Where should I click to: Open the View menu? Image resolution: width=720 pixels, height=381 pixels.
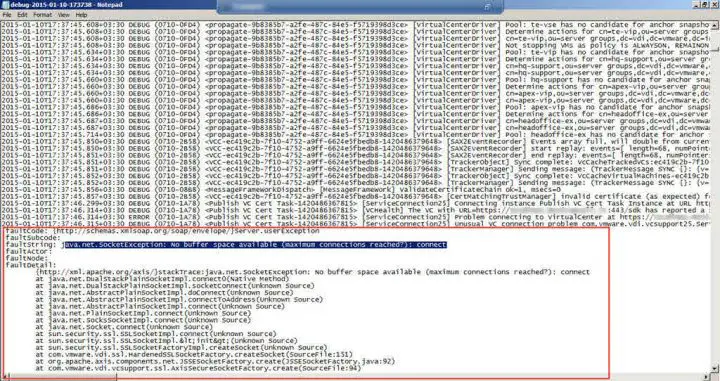tap(64, 15)
